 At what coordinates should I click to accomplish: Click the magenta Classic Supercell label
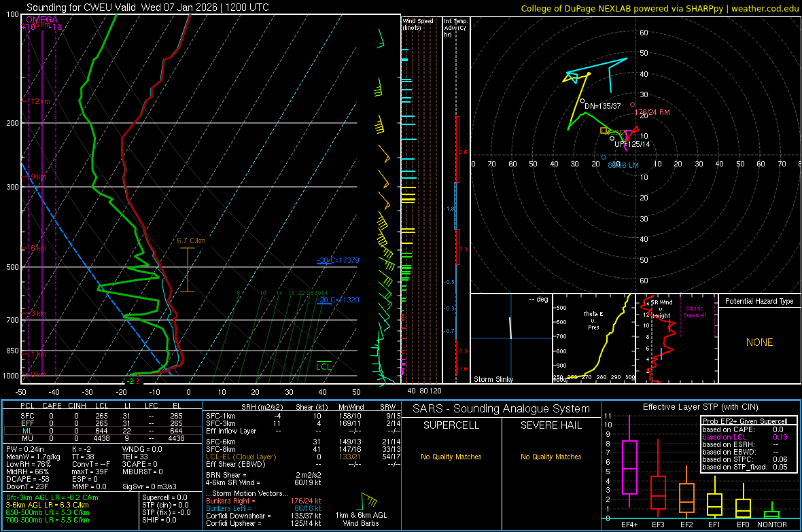694,312
